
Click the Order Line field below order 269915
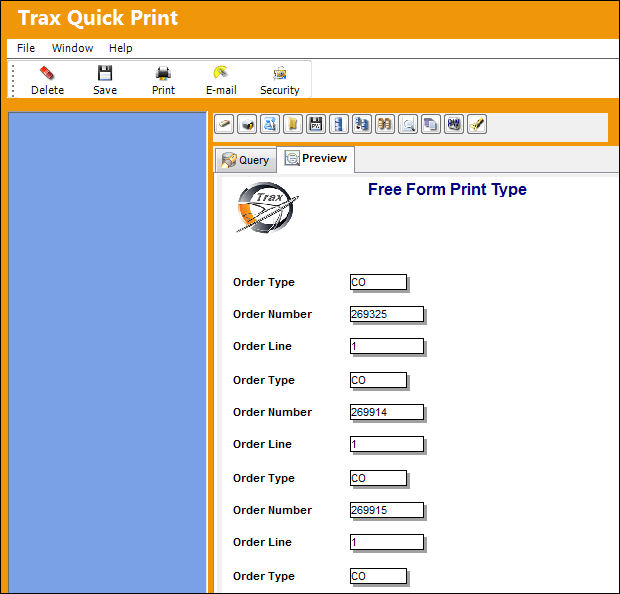(x=387, y=542)
